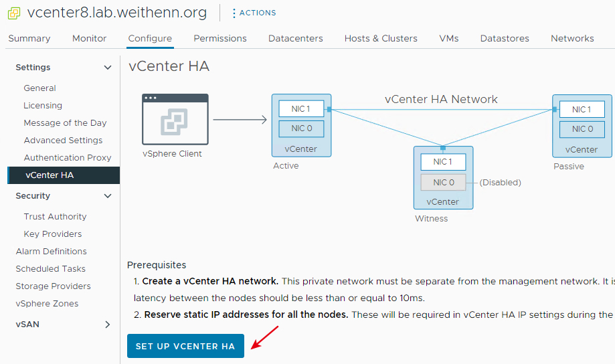Screen dimensions: 615x364
Task: Click the vCenter server icon beside the hostname
Action: (x=14, y=13)
